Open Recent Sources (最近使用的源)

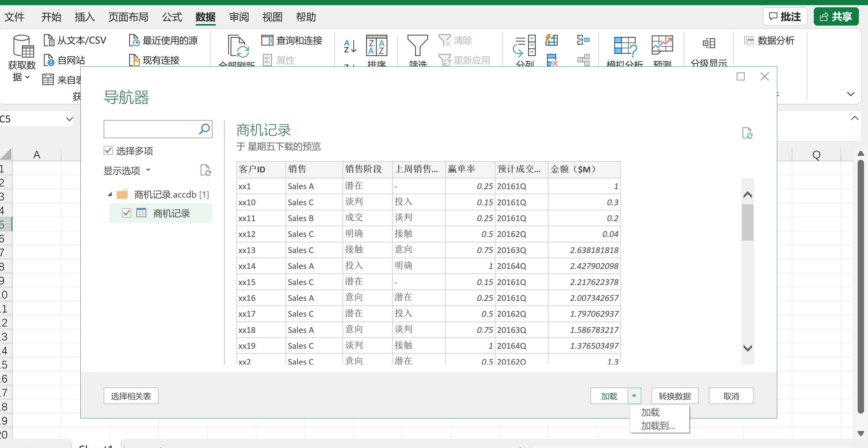pos(164,41)
